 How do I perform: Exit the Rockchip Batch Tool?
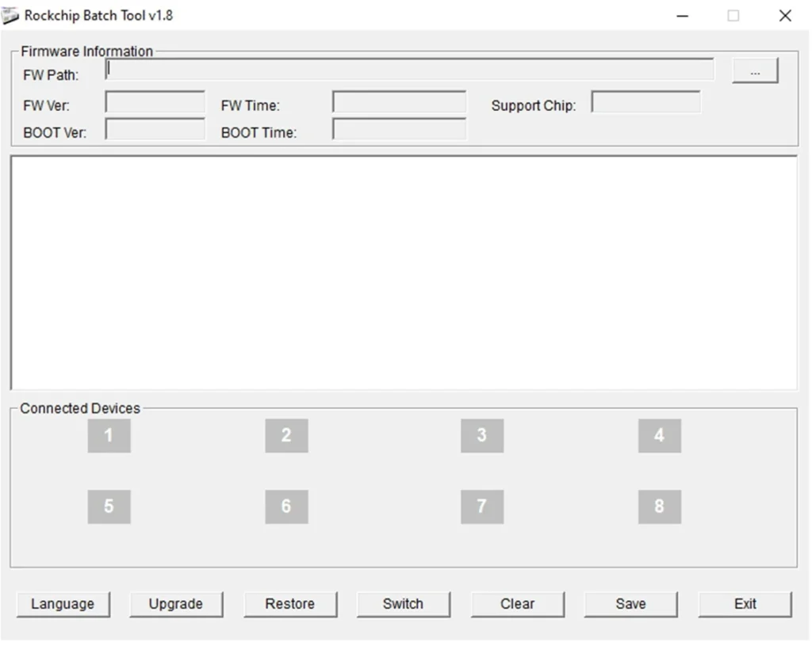point(745,605)
